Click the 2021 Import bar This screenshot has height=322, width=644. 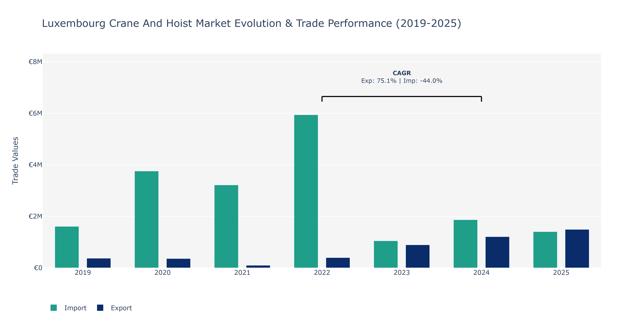point(226,226)
